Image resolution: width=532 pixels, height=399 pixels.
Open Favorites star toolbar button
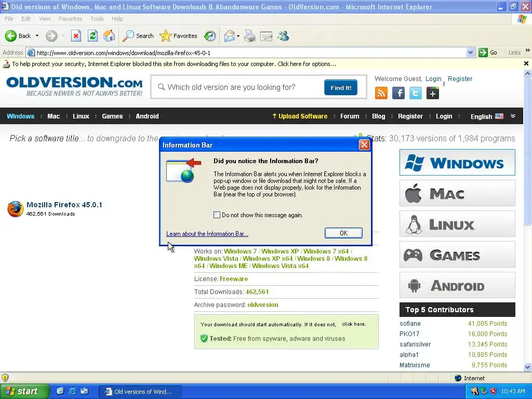[179, 36]
